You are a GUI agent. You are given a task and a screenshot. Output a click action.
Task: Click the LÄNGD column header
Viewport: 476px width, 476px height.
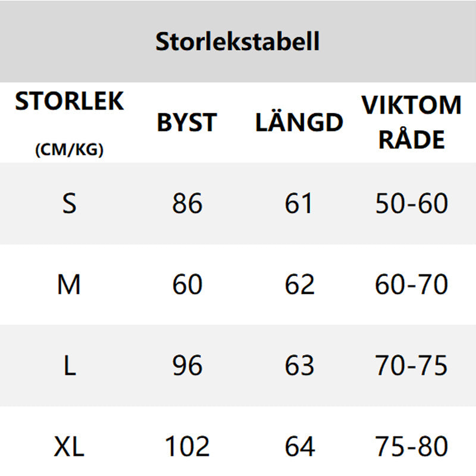[299, 123]
